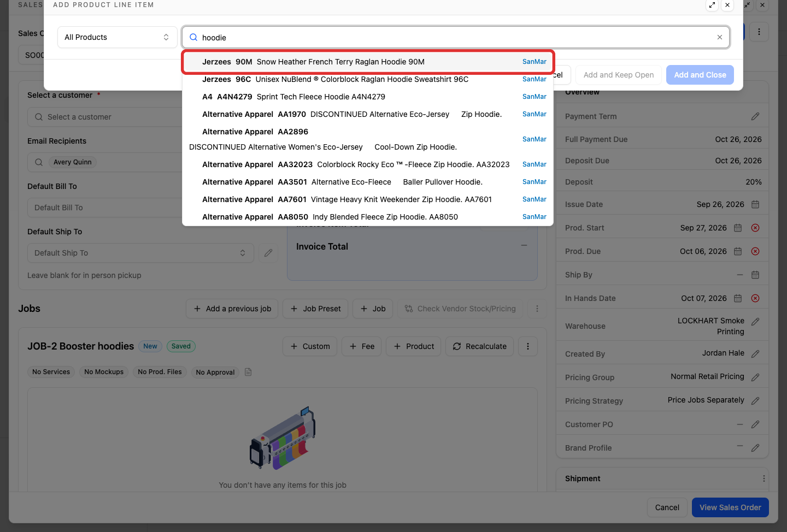Add a Custom line item
Viewport: 787px width, 532px height.
coord(310,346)
